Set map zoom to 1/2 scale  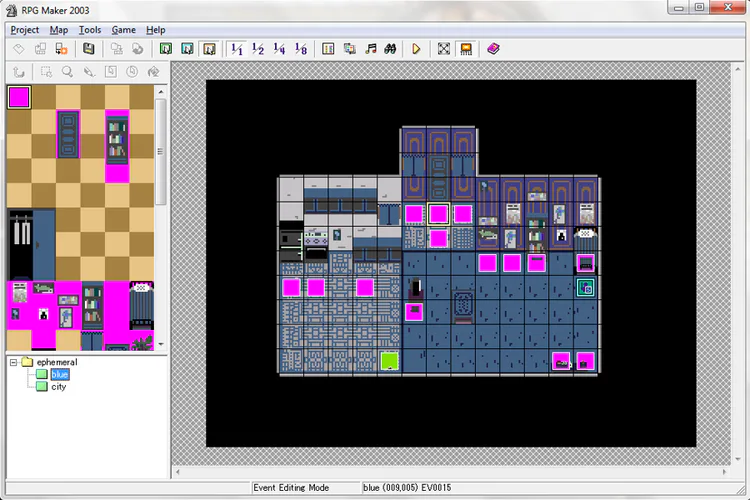pyautogui.click(x=258, y=49)
